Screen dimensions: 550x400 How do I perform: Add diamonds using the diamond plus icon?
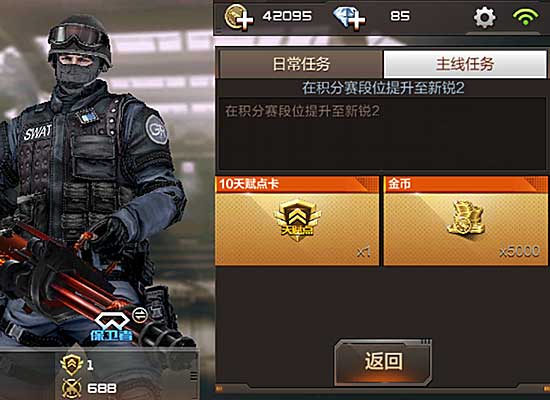(x=349, y=18)
